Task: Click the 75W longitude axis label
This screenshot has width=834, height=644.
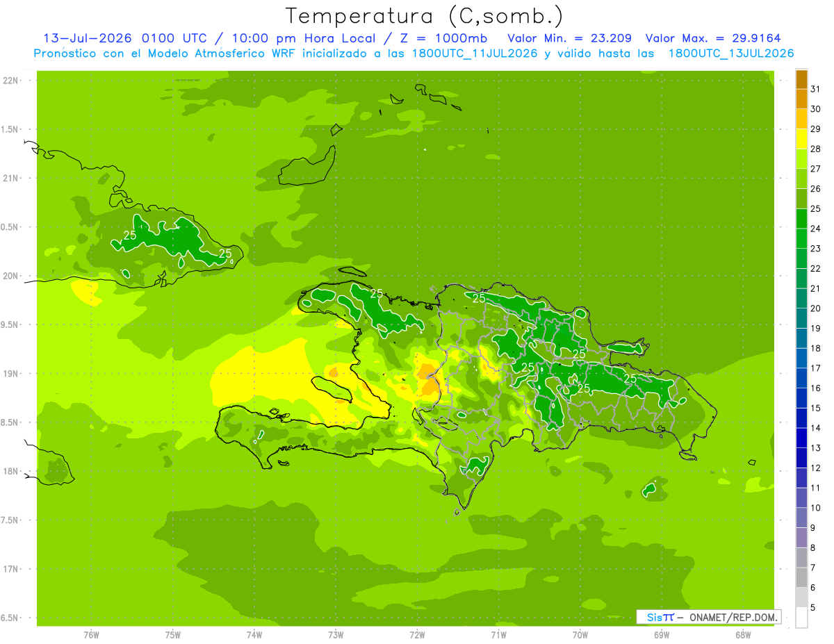Action: pos(172,634)
